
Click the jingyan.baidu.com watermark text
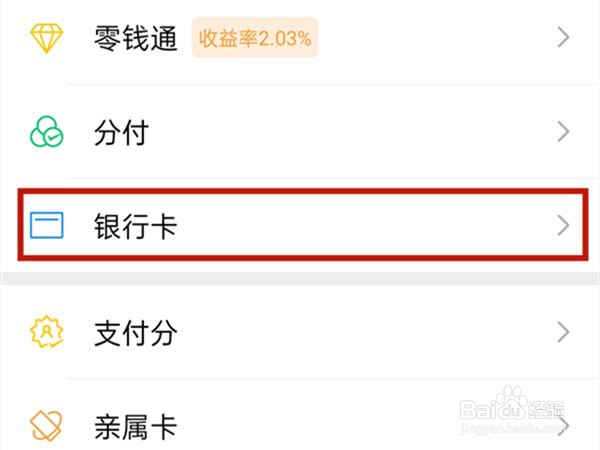coord(513,428)
